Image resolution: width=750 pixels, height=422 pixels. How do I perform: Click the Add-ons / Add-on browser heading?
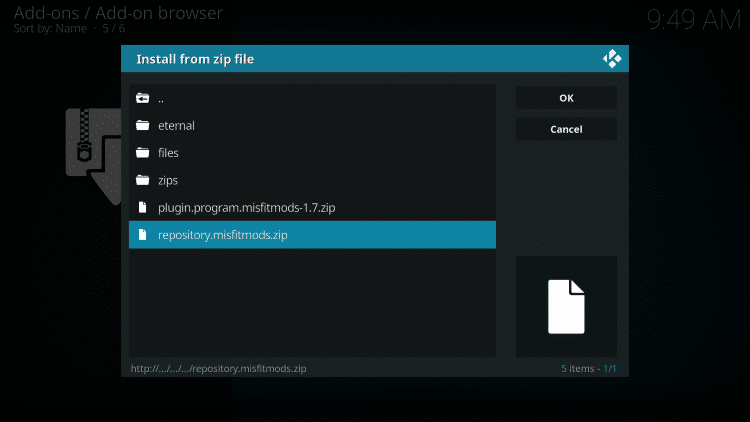tap(118, 13)
